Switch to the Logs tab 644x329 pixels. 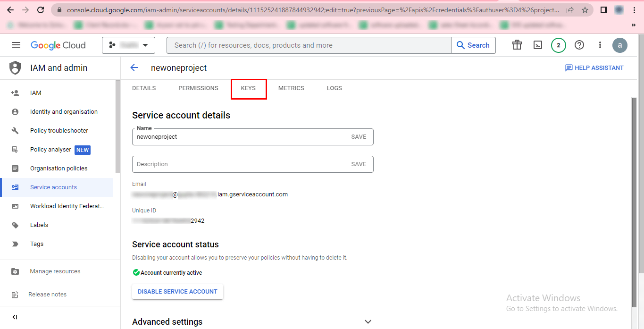click(335, 88)
